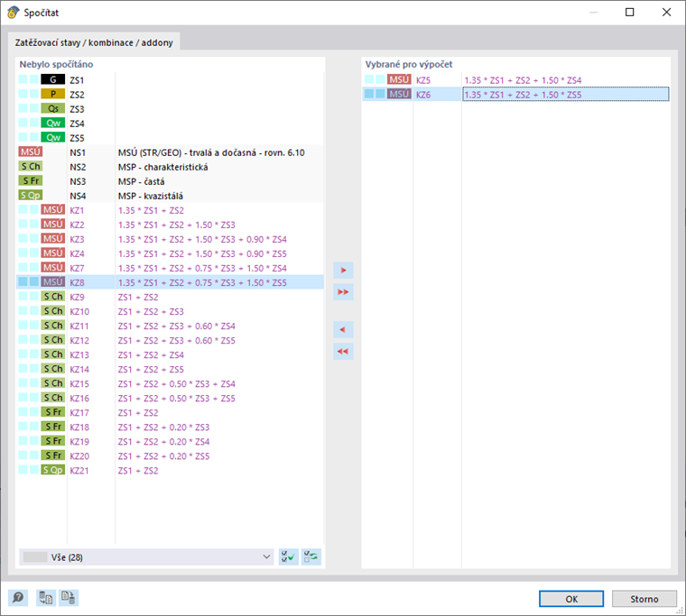The image size is (686, 616).
Task: Select the KZ7 combination row
Action: click(x=171, y=268)
